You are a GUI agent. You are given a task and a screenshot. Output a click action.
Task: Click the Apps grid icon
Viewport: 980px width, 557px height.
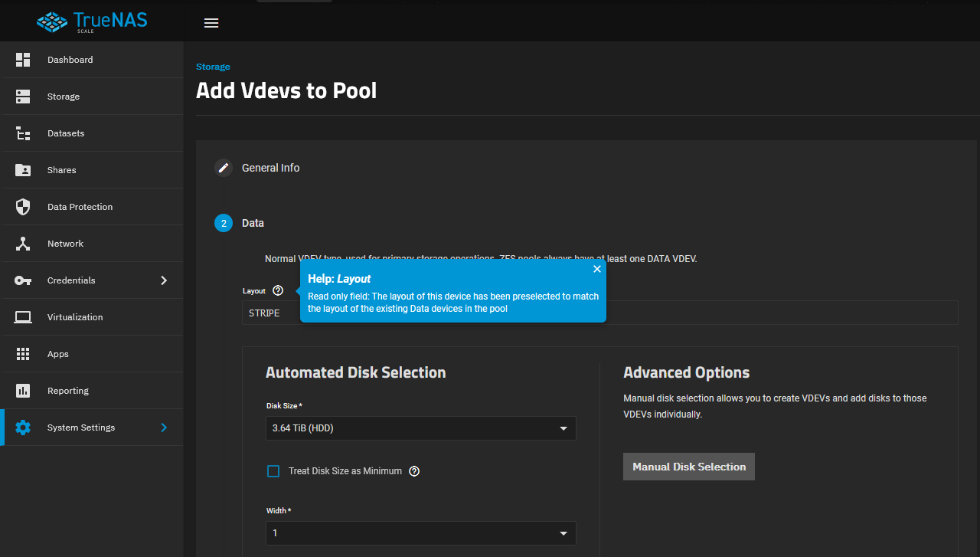click(x=23, y=354)
